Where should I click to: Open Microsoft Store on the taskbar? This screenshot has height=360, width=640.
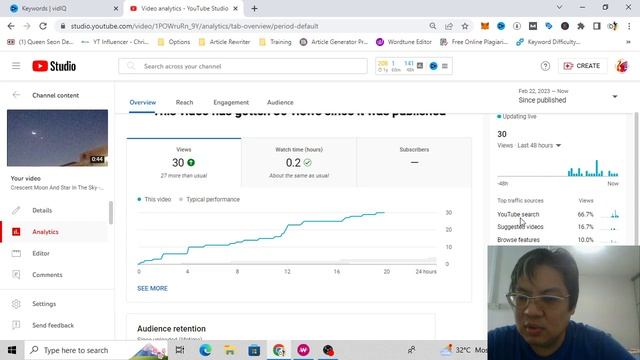(x=254, y=350)
